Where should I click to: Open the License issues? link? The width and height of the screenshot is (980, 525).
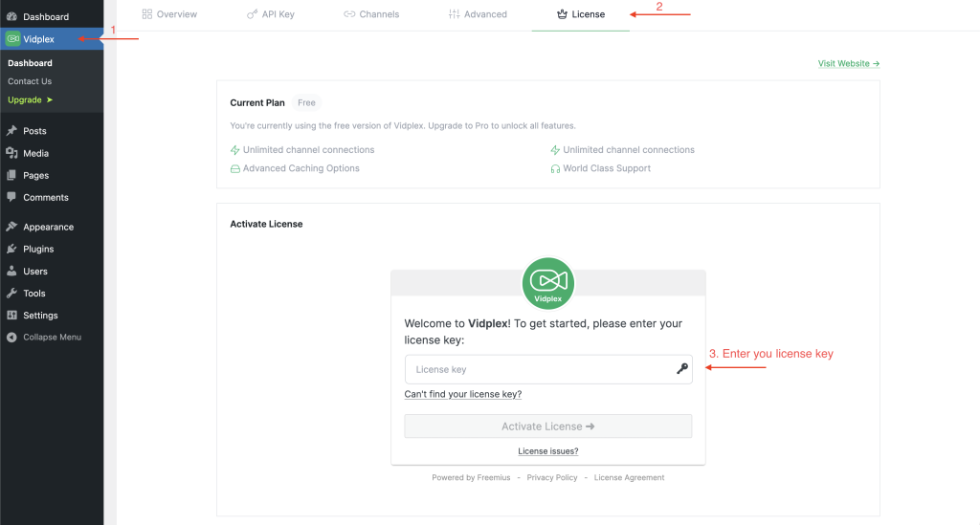point(548,451)
